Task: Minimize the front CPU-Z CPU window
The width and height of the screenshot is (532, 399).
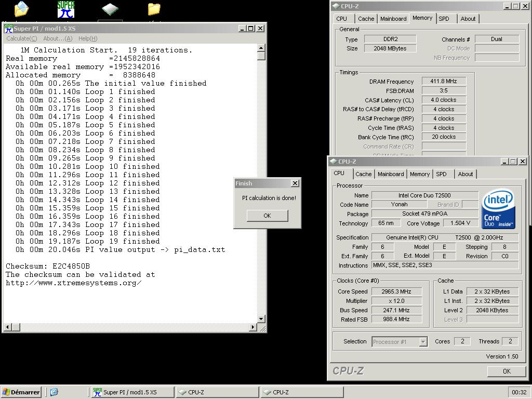Action: coord(504,162)
